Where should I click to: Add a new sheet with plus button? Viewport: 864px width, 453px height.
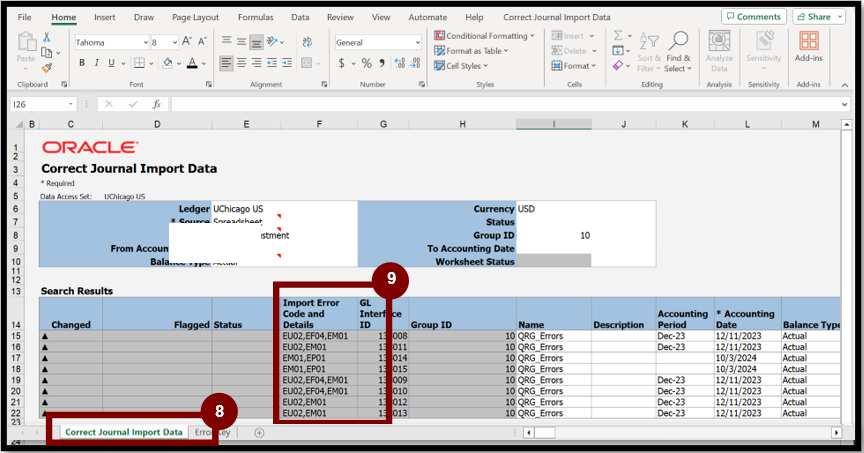pyautogui.click(x=259, y=433)
